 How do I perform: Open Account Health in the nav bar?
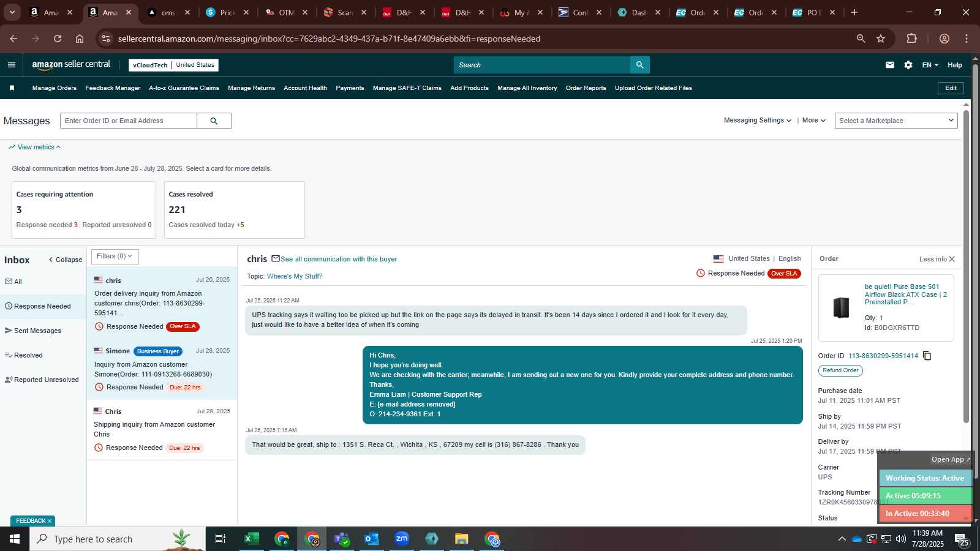point(305,88)
